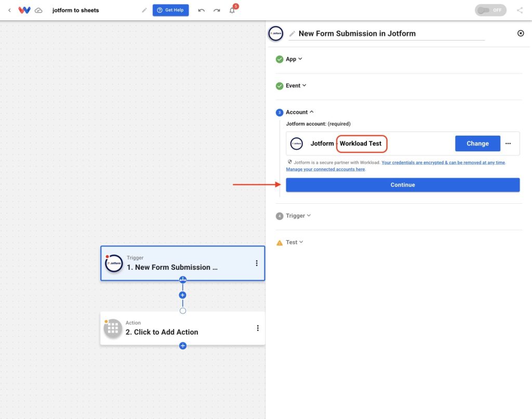This screenshot has height=419, width=532.
Task: Open the Workload logo home icon
Action: [24, 10]
